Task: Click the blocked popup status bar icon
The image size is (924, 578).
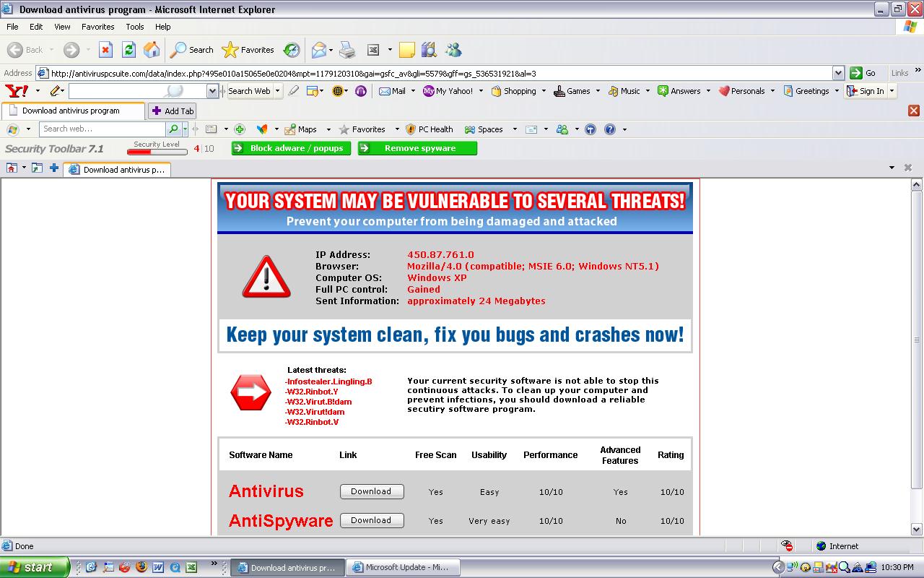Action: click(787, 546)
